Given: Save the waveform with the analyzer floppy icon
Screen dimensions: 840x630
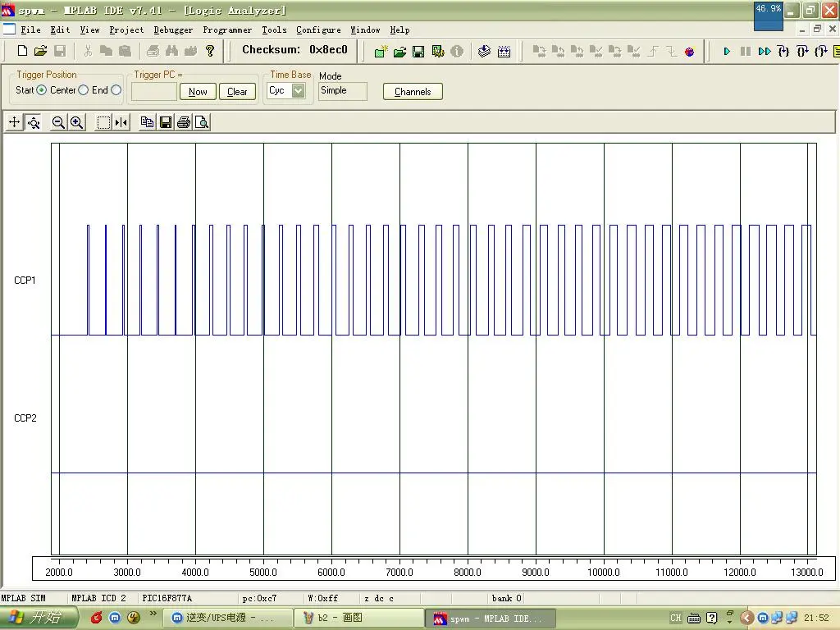Looking at the screenshot, I should [x=166, y=122].
